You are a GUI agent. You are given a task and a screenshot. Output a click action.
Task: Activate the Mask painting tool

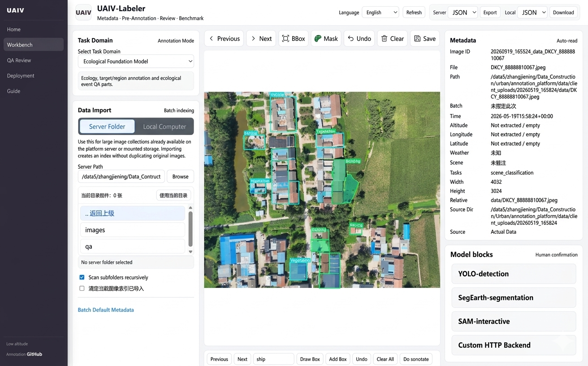click(x=326, y=39)
